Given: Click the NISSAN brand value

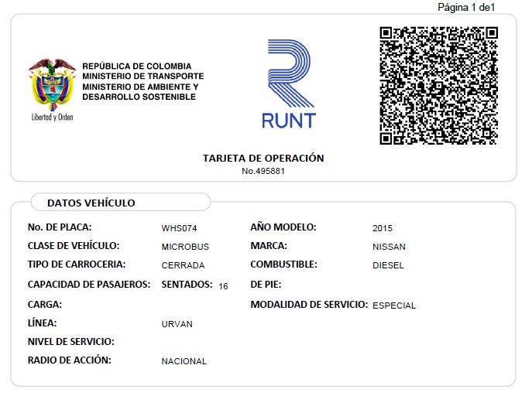Looking at the screenshot, I should [389, 247].
